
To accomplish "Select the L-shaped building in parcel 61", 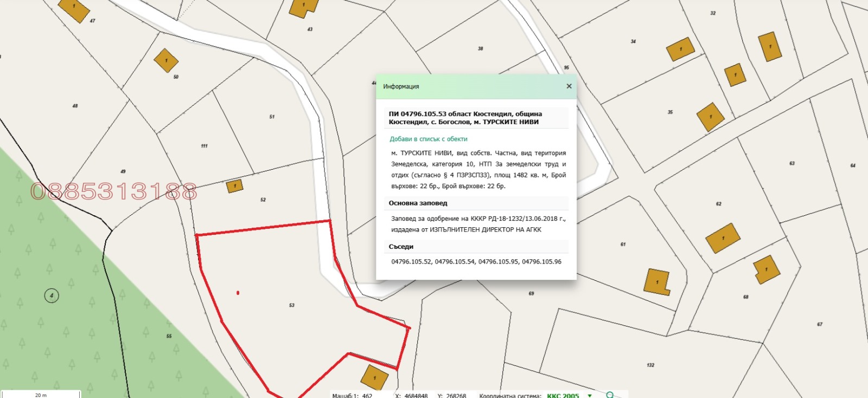I will coord(656,281).
